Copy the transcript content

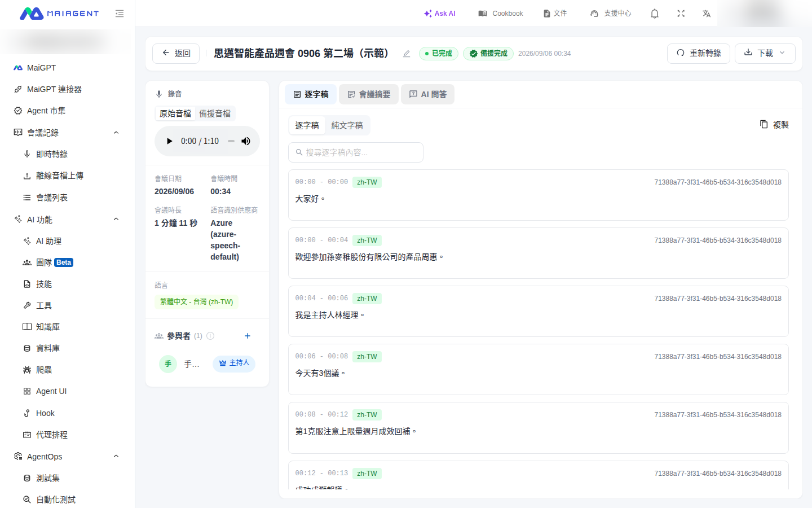click(x=774, y=125)
